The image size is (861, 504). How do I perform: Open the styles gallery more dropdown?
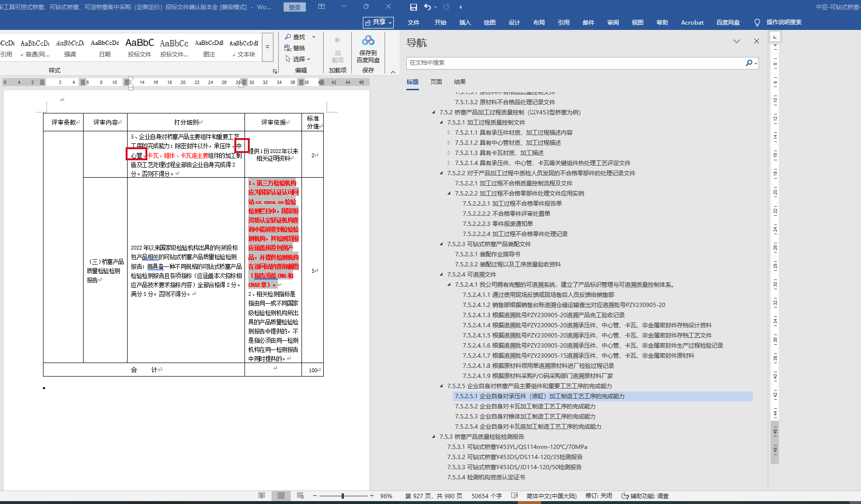[x=267, y=47]
